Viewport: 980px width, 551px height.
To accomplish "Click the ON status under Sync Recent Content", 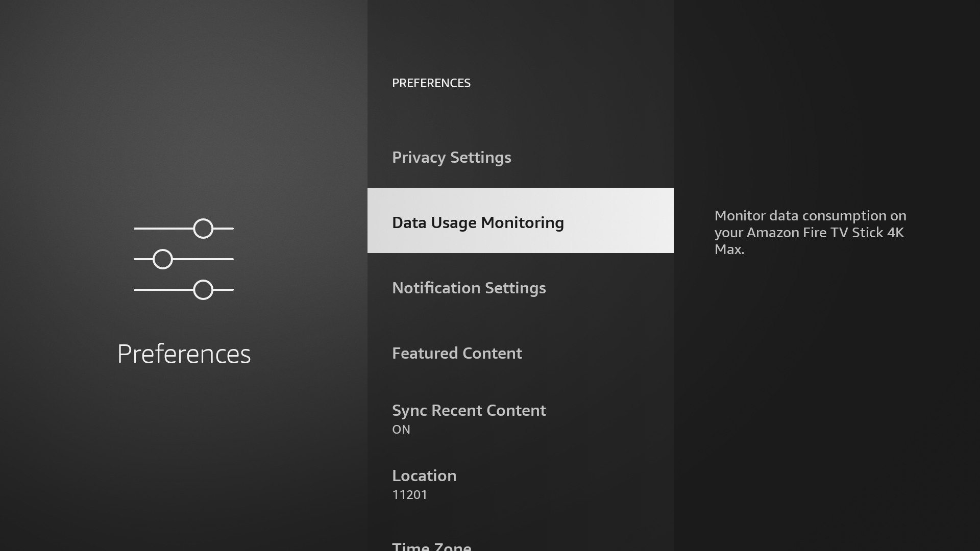I will (x=400, y=429).
